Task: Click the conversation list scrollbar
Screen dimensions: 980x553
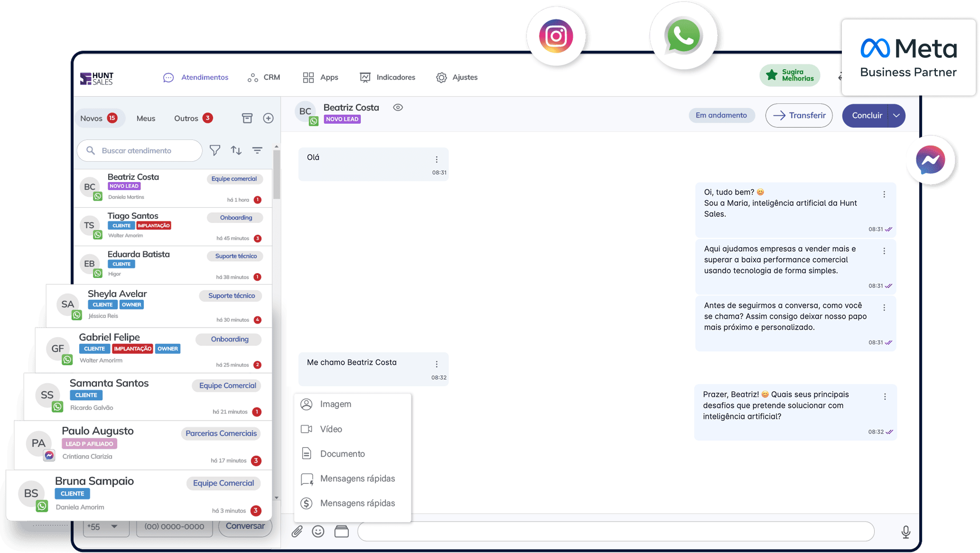Action: (x=277, y=175)
